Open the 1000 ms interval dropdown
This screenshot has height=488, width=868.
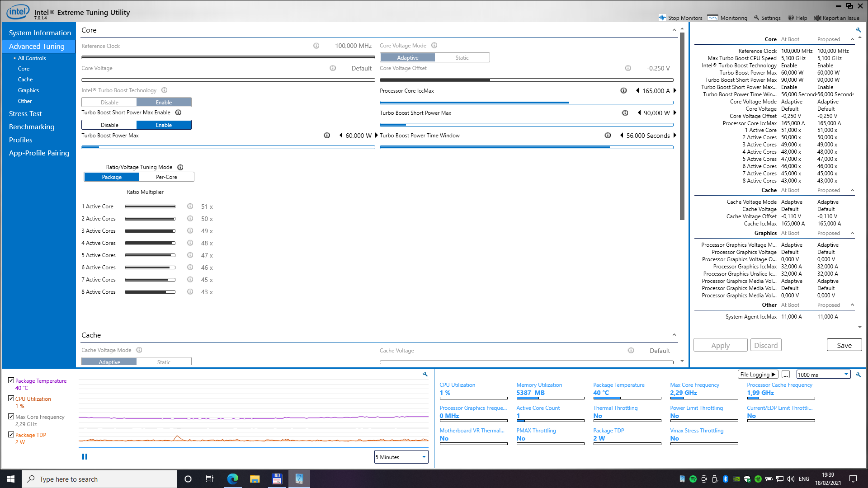click(x=823, y=375)
